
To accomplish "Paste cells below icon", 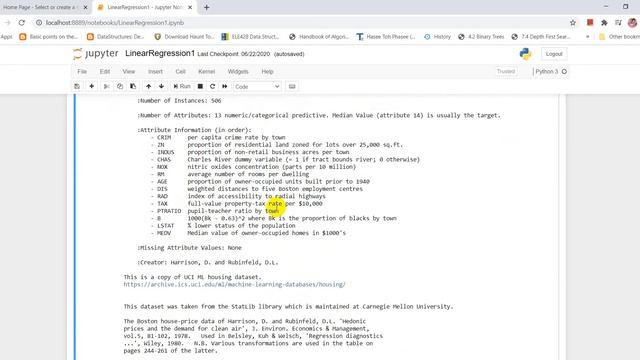I will point(133,87).
